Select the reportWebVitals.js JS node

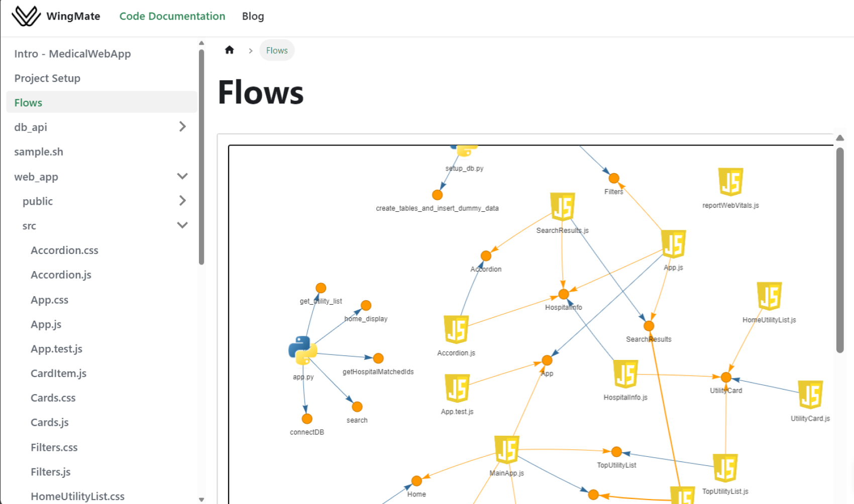(x=730, y=182)
